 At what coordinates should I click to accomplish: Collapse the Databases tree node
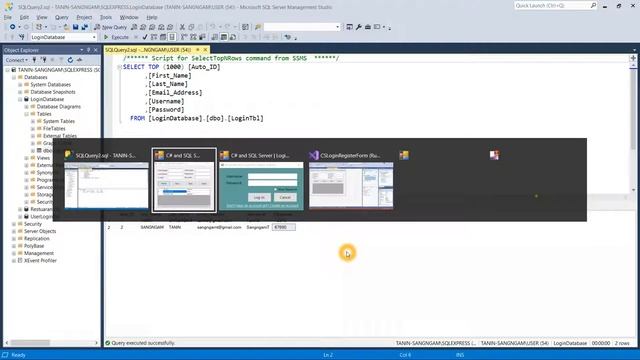14,77
